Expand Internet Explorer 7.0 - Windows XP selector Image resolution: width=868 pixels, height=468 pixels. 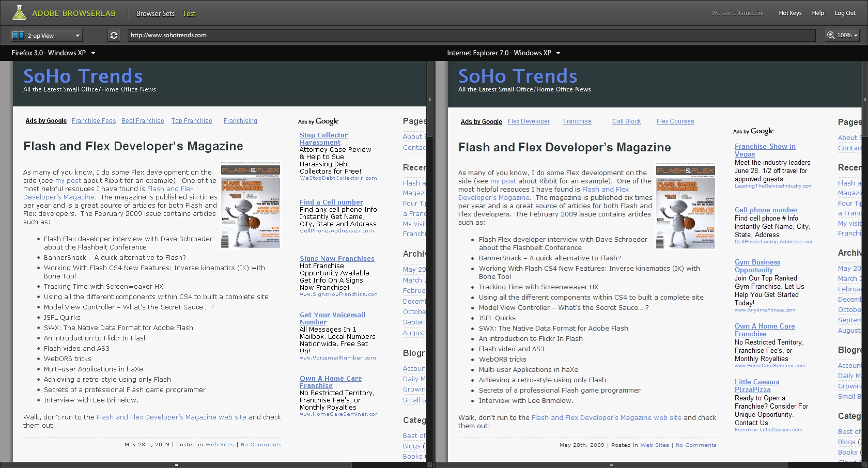[x=559, y=53]
